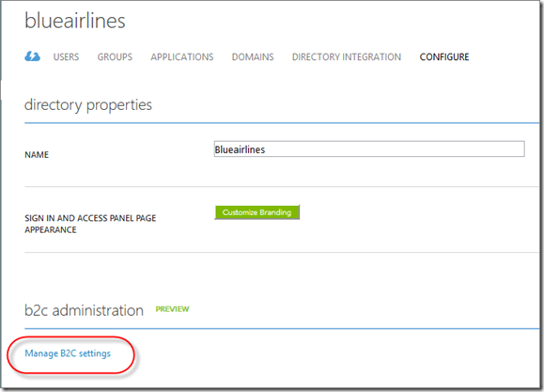
Task: Select the CONFIGURE tab
Action: point(444,57)
